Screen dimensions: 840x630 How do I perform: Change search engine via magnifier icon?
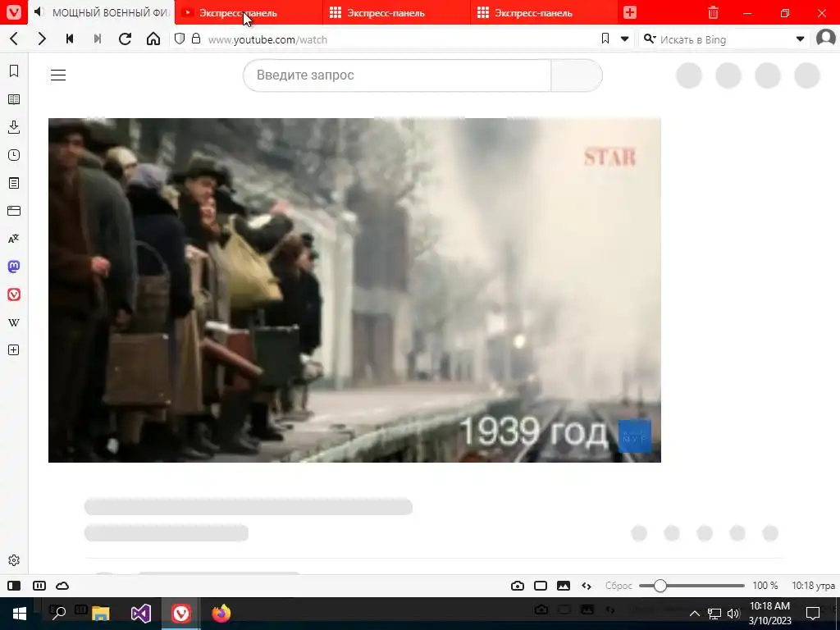[x=650, y=39]
